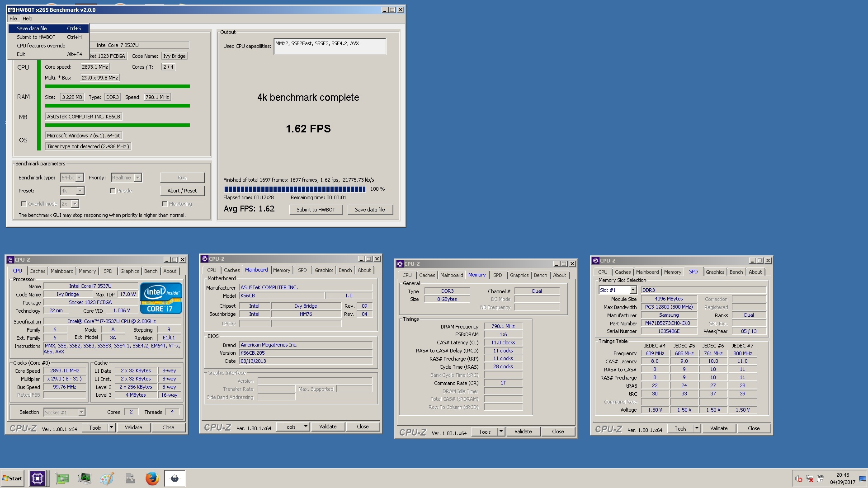Open the power plug tray icon

click(x=821, y=479)
